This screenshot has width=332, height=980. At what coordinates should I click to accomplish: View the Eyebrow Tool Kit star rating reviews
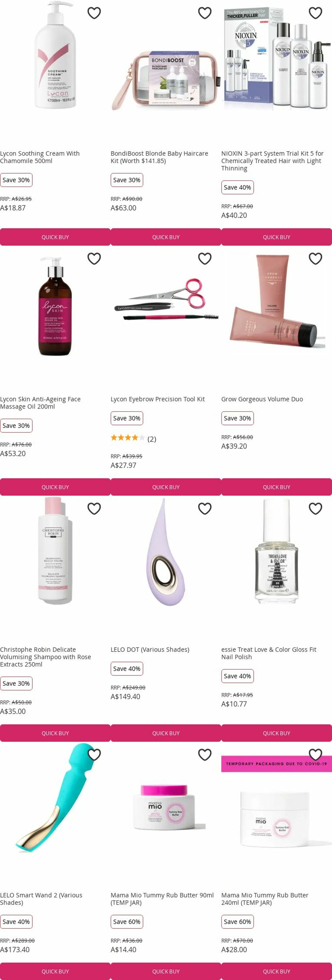(x=133, y=439)
